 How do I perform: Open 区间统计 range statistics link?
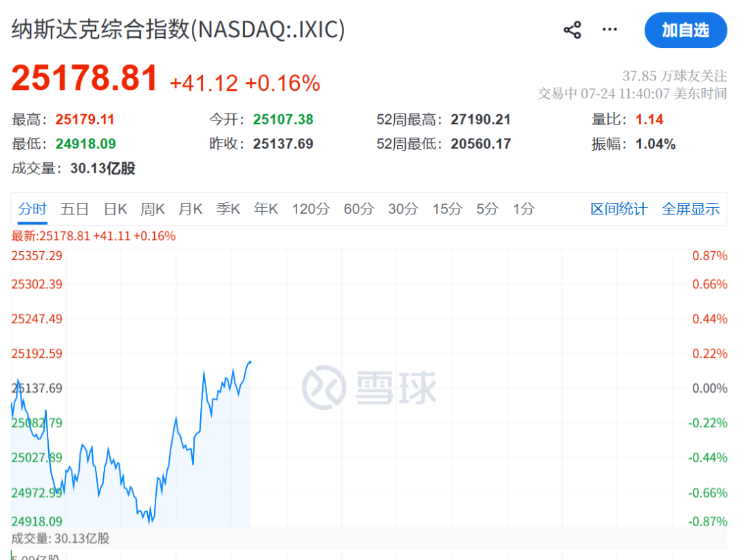(619, 208)
